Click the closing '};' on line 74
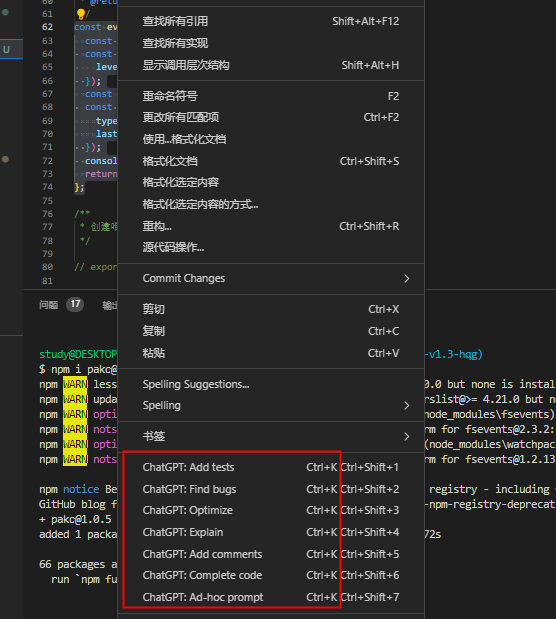The width and height of the screenshot is (556, 619). point(79,187)
